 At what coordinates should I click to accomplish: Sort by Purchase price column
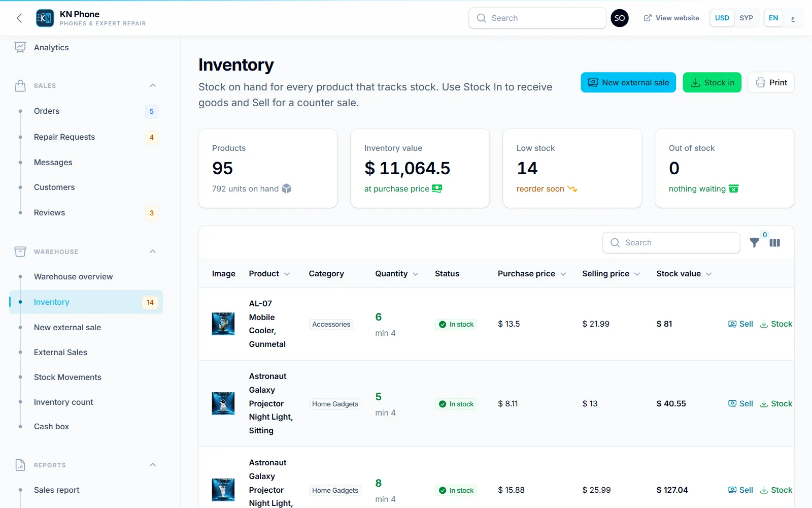[x=532, y=274]
